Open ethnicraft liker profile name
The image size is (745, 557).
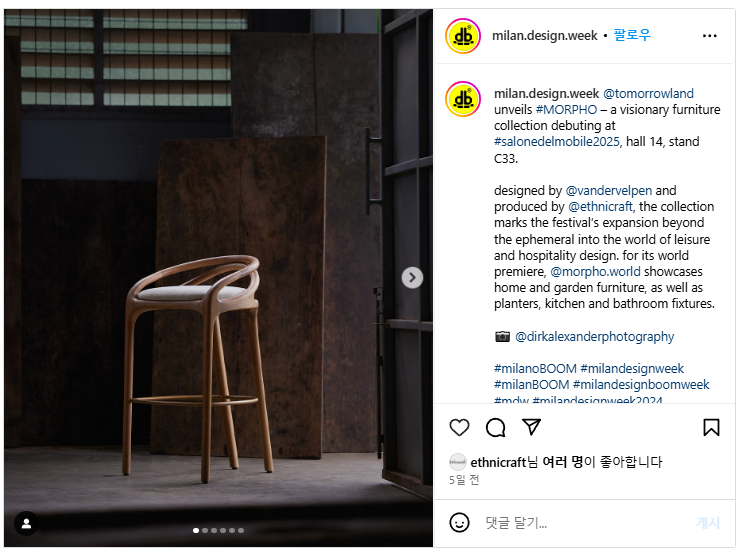(498, 462)
